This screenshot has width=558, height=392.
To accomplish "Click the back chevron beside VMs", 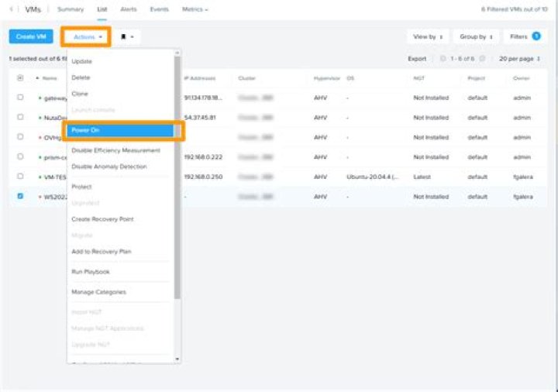I will [12, 9].
